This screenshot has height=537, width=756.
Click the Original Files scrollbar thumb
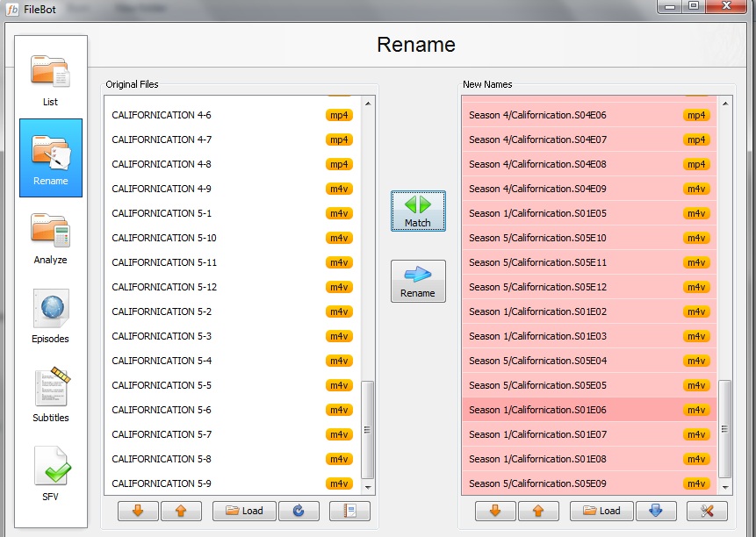[367, 430]
